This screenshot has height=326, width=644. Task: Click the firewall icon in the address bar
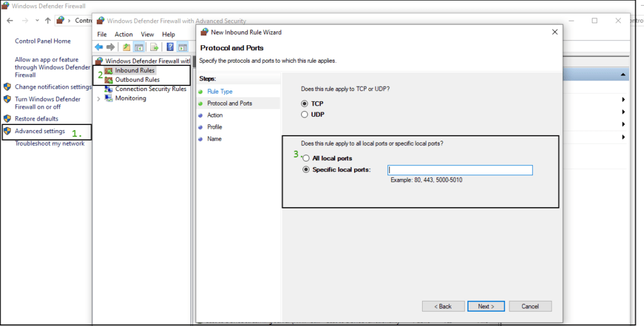[60, 20]
